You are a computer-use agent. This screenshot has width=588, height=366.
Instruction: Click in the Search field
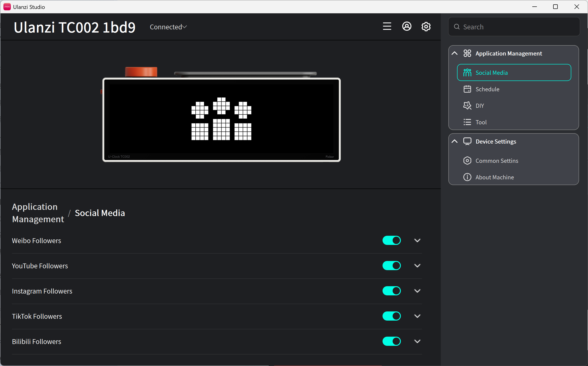tap(514, 27)
